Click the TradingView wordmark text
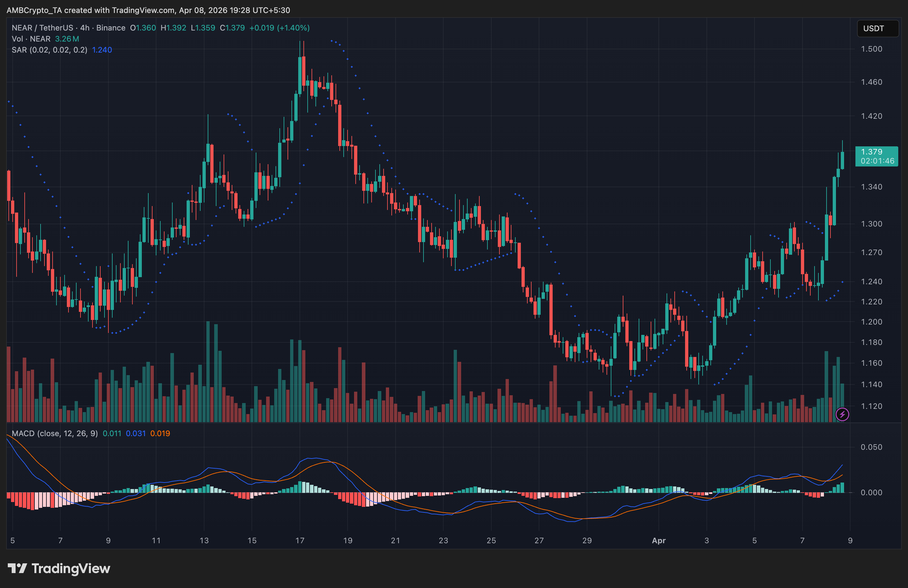The height and width of the screenshot is (588, 908). [70, 569]
